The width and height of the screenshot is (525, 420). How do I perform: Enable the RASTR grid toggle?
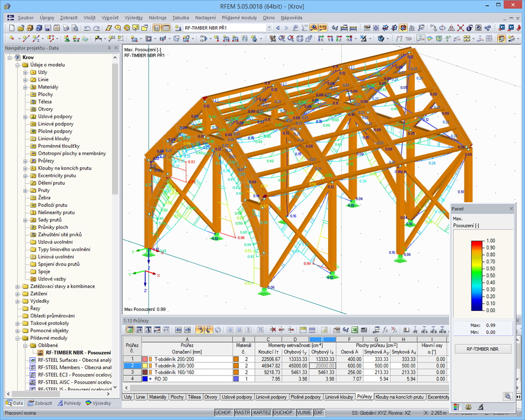click(242, 412)
